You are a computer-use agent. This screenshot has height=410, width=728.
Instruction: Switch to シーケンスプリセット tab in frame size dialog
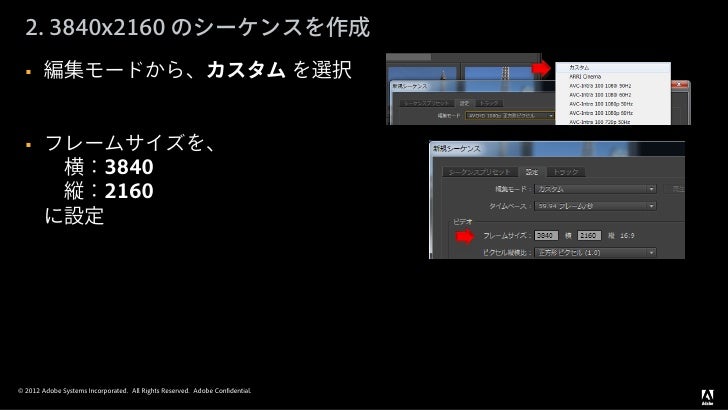(480, 172)
